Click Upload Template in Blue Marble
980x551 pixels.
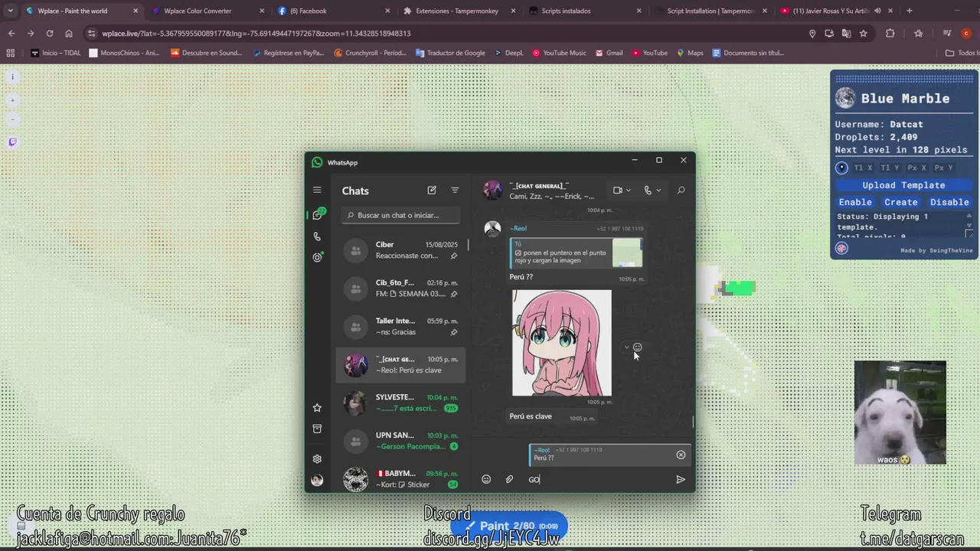[x=903, y=185]
